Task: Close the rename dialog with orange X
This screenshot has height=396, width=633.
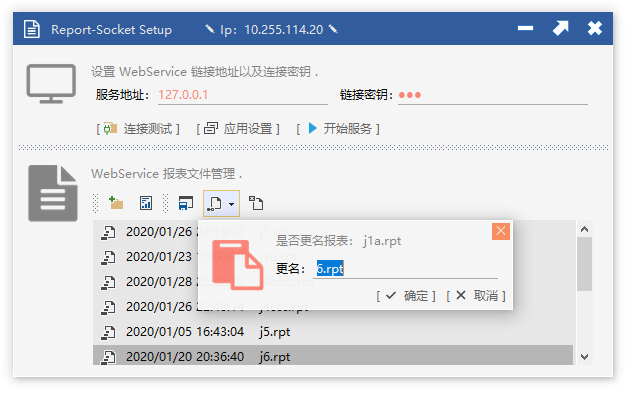Action: pyautogui.click(x=501, y=231)
